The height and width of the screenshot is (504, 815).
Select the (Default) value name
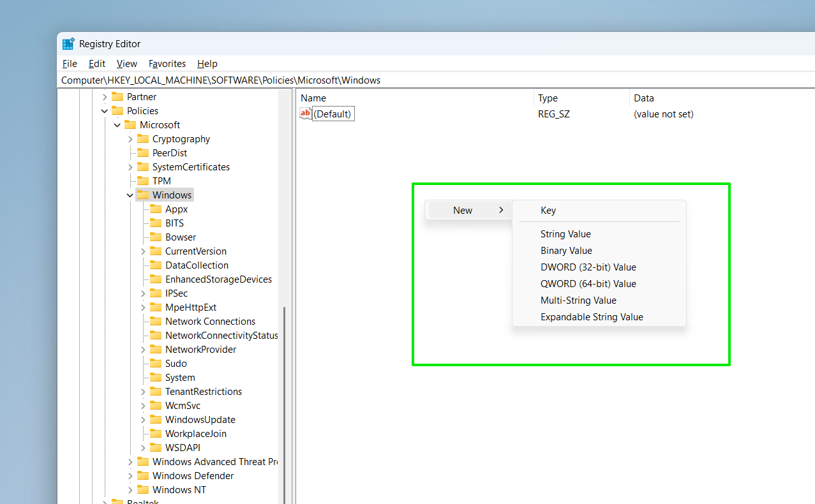coord(333,114)
